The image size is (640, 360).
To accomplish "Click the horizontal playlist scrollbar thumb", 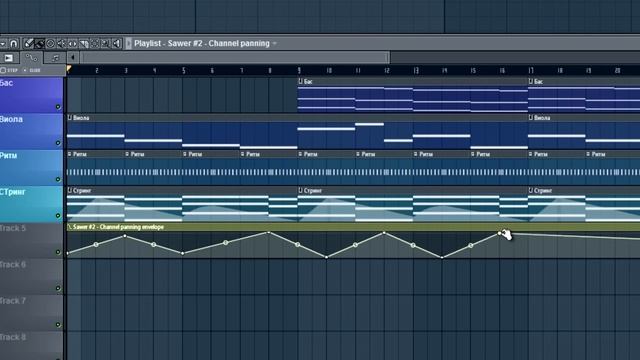I will click(x=235, y=58).
